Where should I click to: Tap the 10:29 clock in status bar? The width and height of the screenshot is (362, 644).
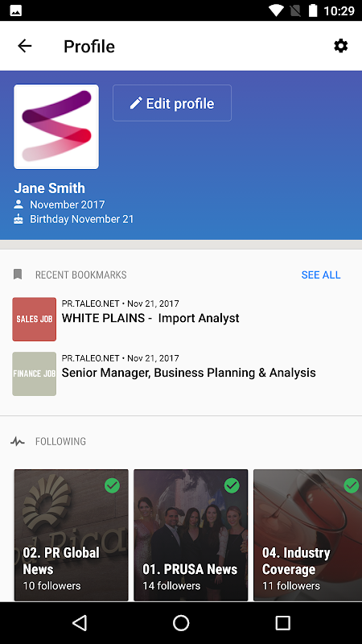(339, 10)
